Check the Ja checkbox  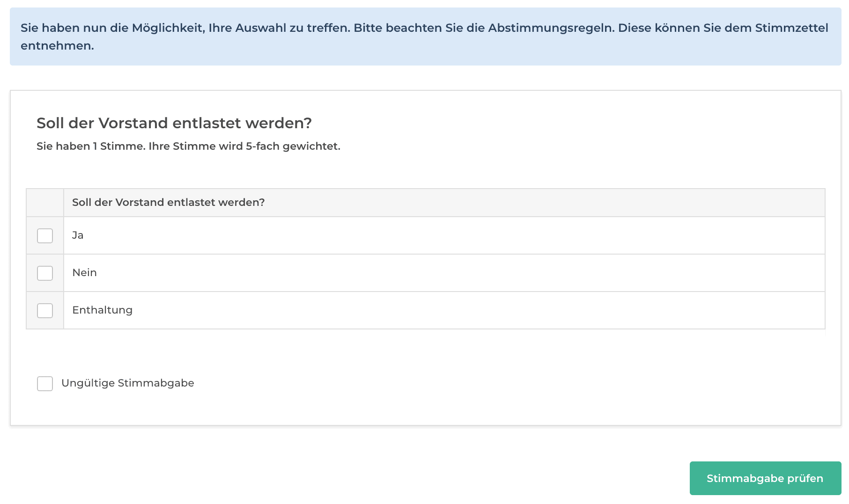pos(45,235)
